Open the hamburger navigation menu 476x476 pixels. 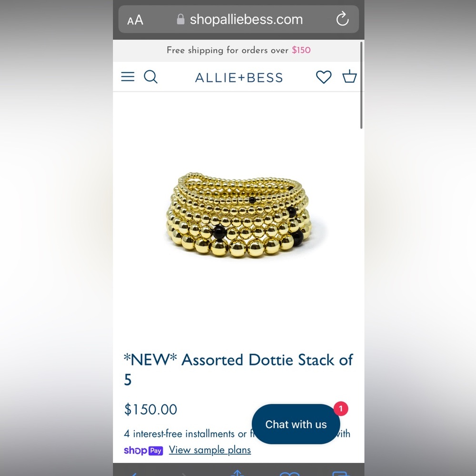point(128,77)
